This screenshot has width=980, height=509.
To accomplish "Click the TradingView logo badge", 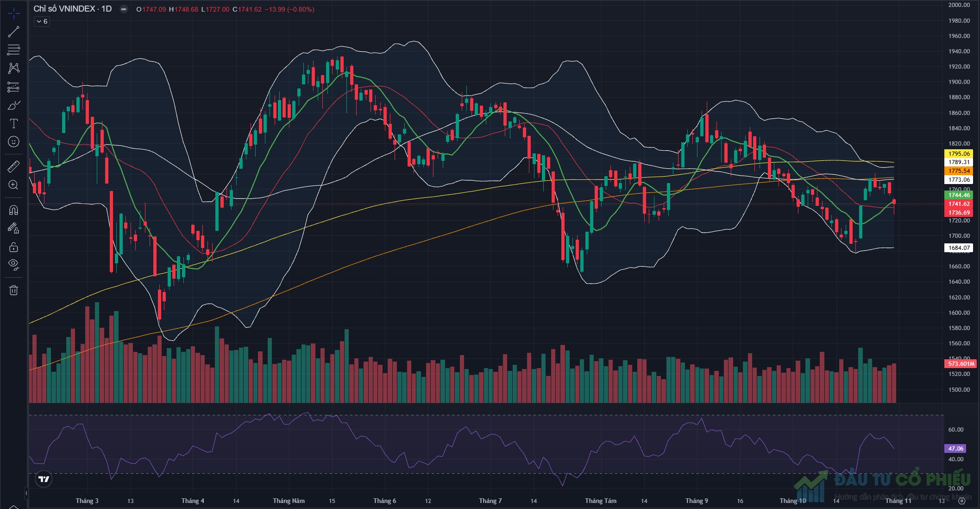I will (44, 479).
